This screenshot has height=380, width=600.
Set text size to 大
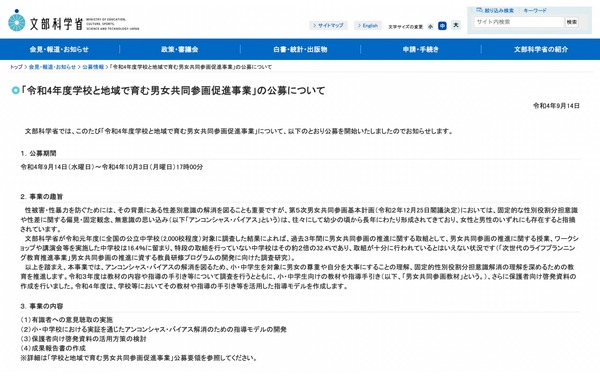[455, 25]
